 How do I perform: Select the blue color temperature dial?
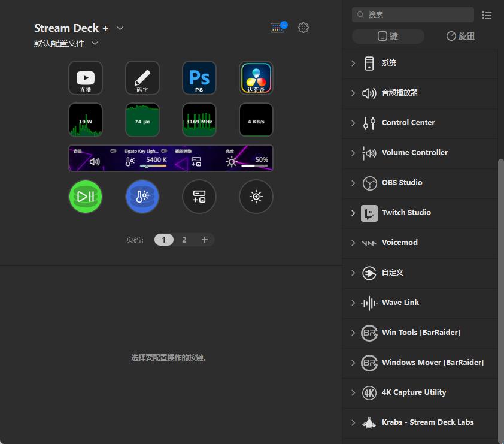tap(142, 197)
